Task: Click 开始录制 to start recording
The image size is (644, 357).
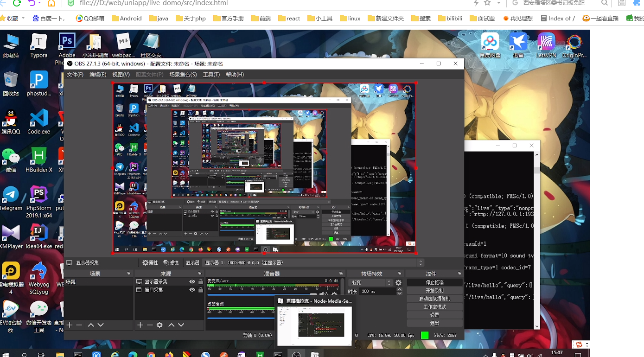Action: pyautogui.click(x=434, y=291)
